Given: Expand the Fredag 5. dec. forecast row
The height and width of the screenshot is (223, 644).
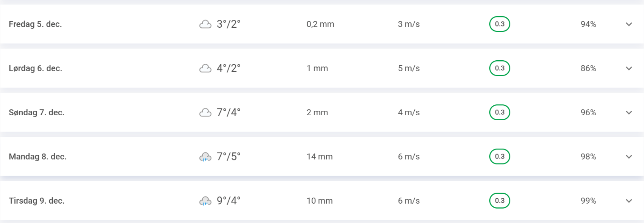Looking at the screenshot, I should tap(629, 24).
